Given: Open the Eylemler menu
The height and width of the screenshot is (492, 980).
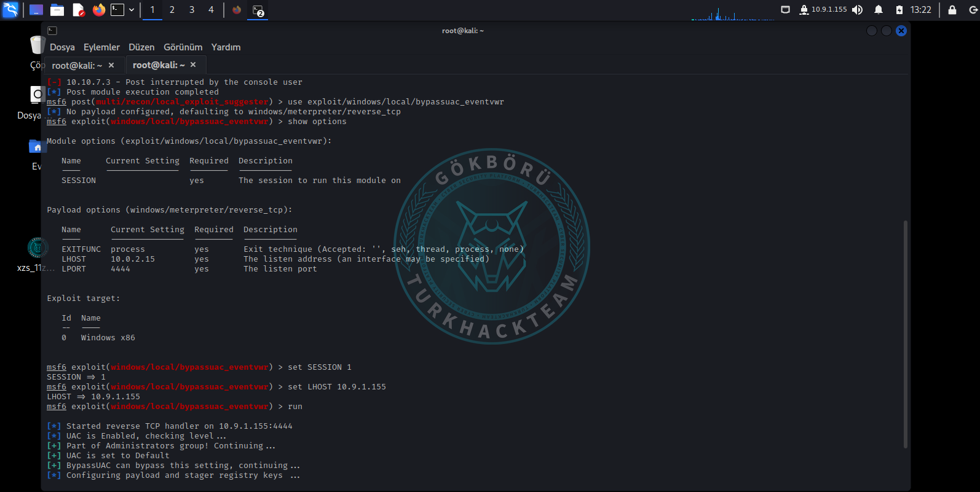Looking at the screenshot, I should point(101,47).
